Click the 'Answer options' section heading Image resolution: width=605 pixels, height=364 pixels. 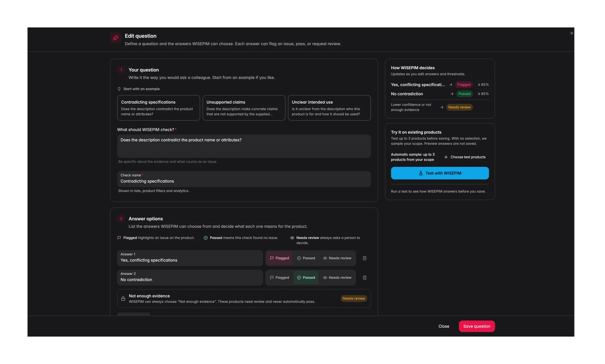click(145, 219)
